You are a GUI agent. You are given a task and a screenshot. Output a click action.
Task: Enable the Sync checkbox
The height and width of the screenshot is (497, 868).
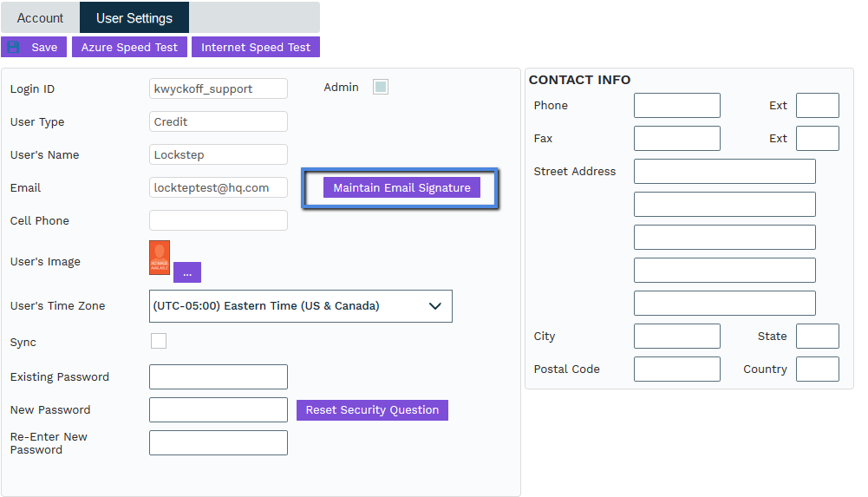point(159,341)
